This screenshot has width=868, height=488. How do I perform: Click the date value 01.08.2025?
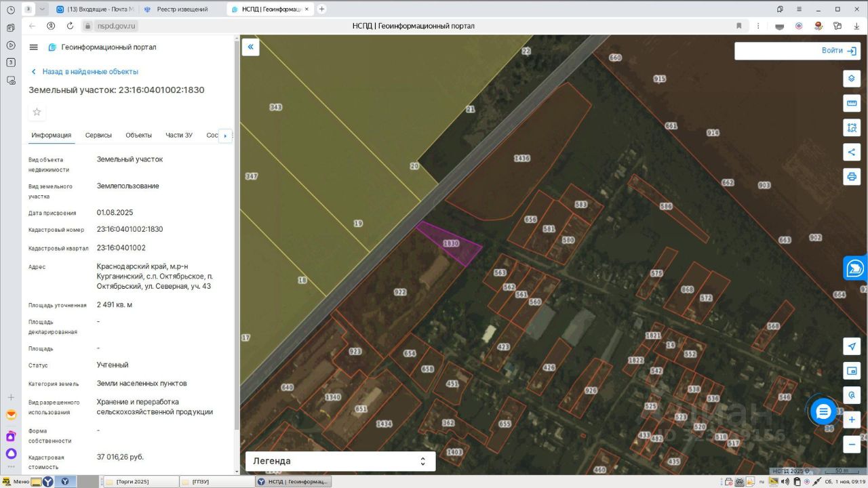115,212
